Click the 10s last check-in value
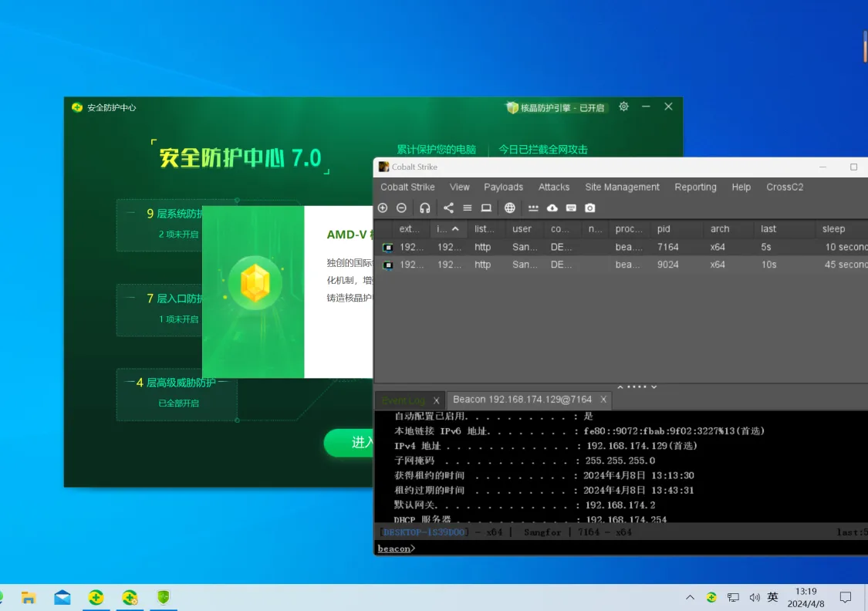Image resolution: width=868 pixels, height=611 pixels. pyautogui.click(x=768, y=265)
